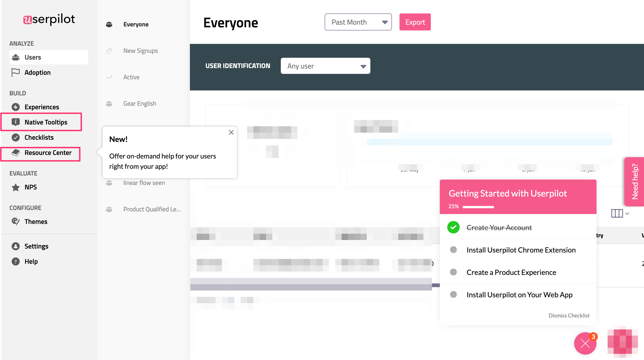Open Users via its people icon
This screenshot has width=644, height=360.
tap(16, 57)
